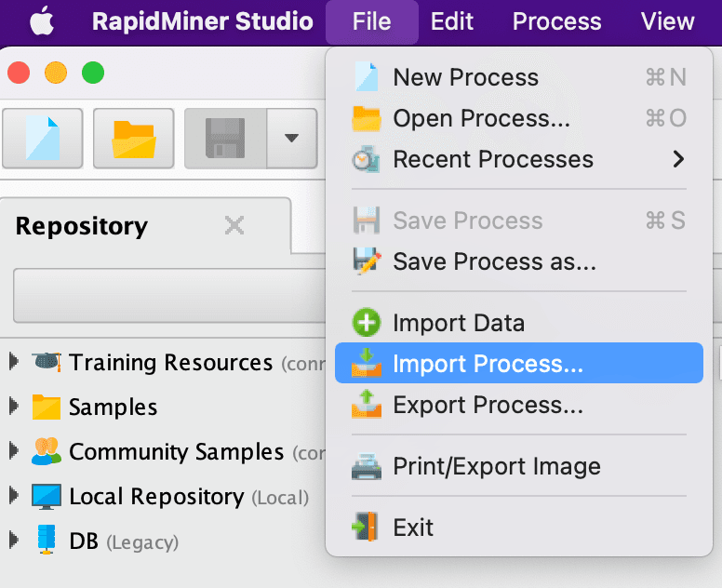This screenshot has height=588, width=722.
Task: Click the Samples yellow folder icon
Action: (x=46, y=407)
